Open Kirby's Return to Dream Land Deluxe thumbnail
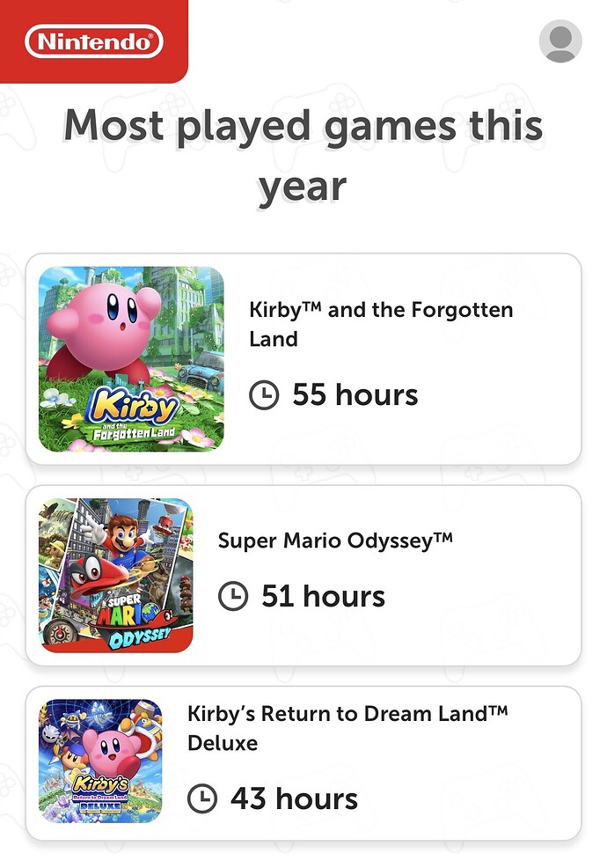 coord(100,761)
